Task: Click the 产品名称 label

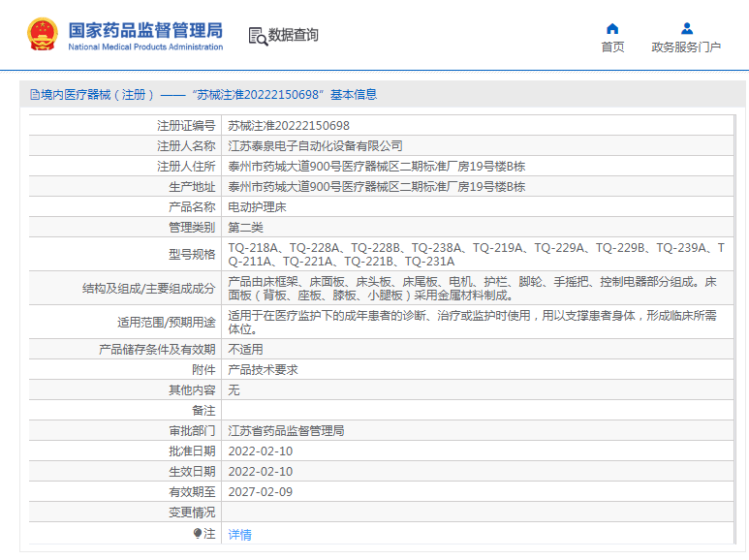Action: coord(192,207)
